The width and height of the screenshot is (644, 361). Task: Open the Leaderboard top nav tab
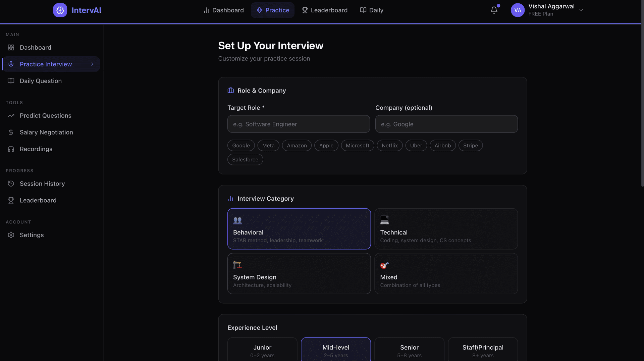point(324,10)
